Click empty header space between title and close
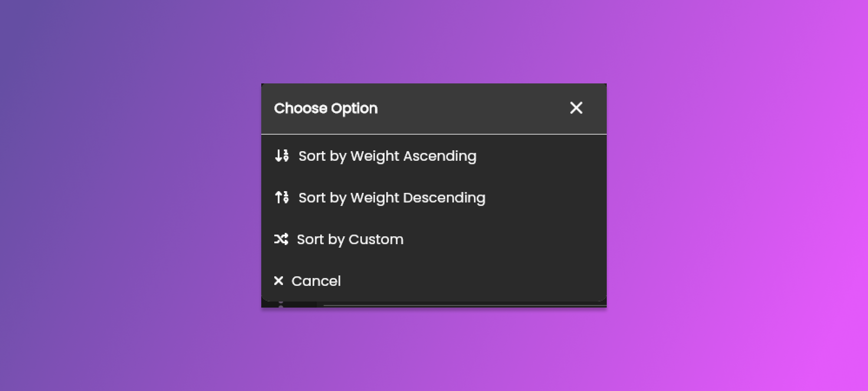Screen dimensions: 868x391 473,109
